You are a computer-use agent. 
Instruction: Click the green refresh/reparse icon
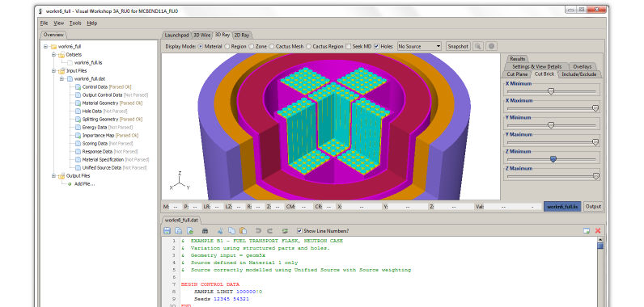pyautogui.click(x=285, y=231)
